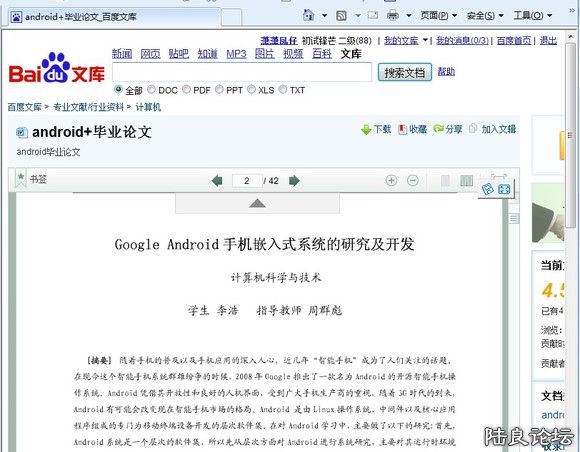Go to previous page with left arrow

coord(217,181)
